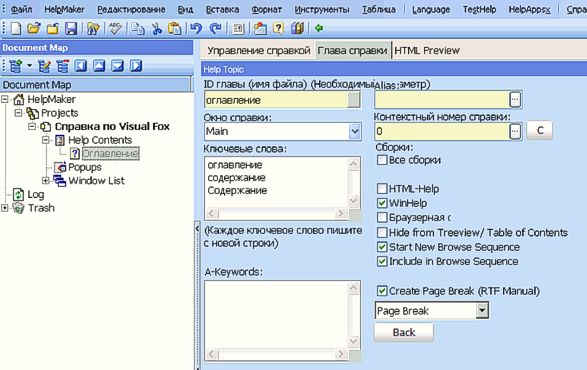The height and width of the screenshot is (370, 587).
Task: Click the New document toolbar icon
Action: point(16,28)
